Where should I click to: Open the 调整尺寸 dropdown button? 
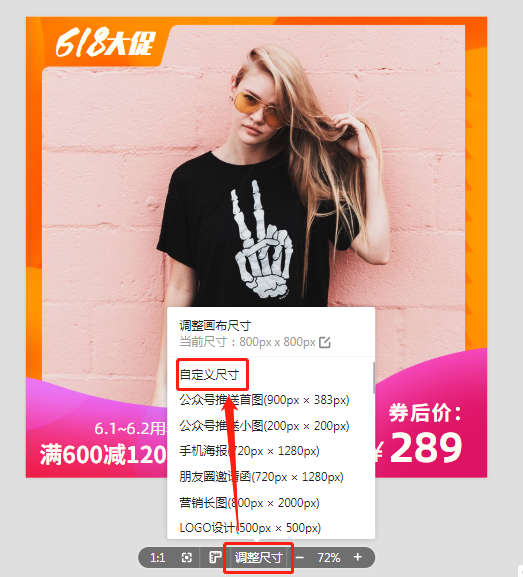[x=259, y=557]
